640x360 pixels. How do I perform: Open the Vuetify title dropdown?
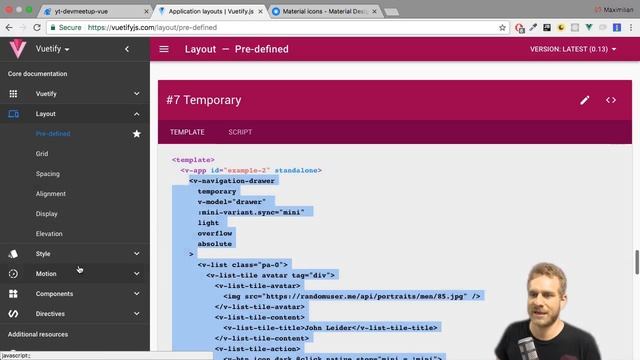(52, 49)
